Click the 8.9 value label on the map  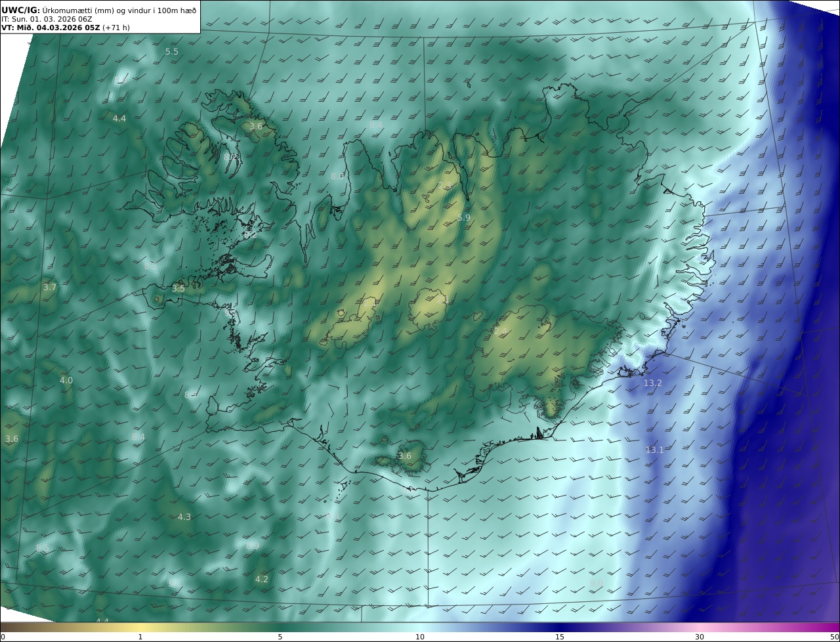253,546
